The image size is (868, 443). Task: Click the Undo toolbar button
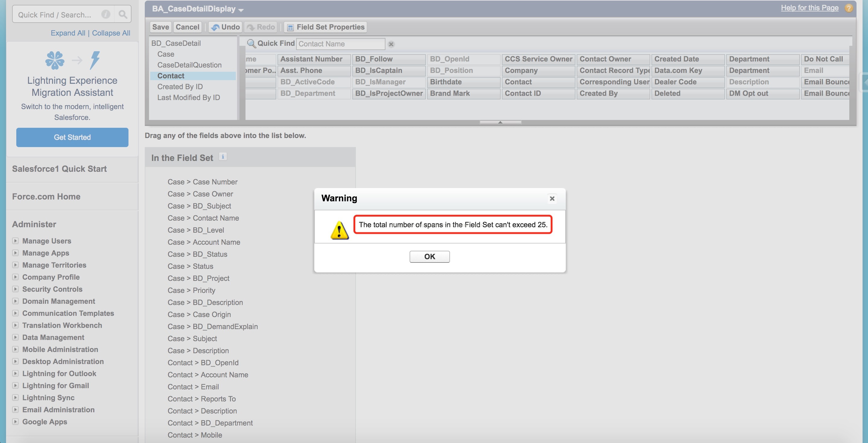pos(225,27)
